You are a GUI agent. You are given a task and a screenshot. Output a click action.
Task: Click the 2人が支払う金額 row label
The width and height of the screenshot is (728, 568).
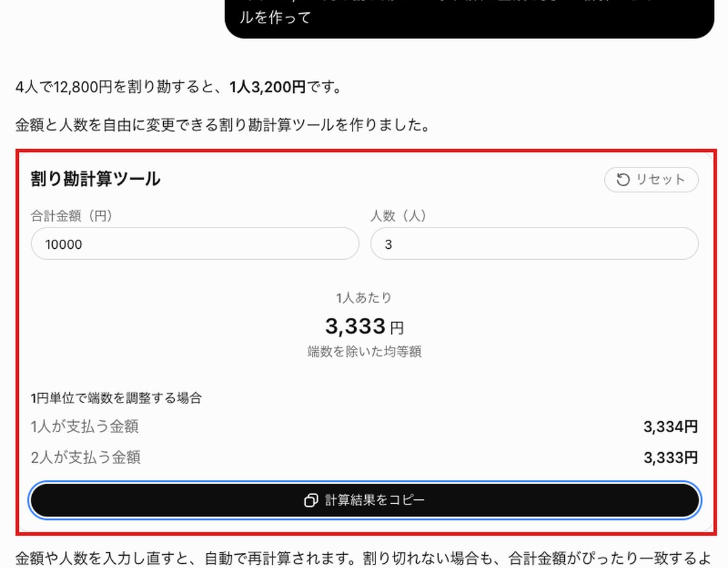click(x=86, y=457)
